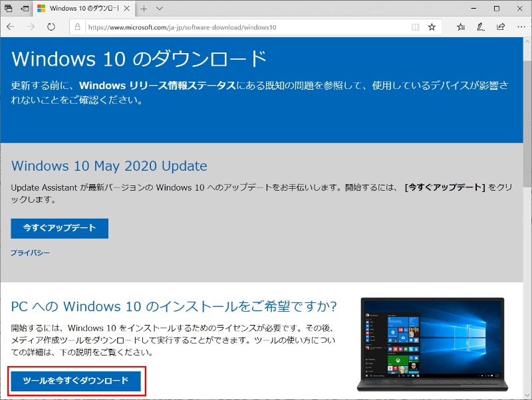Click ツールを今すぐダウンロード button
Screen dimensions: 532x400
pyautogui.click(x=76, y=381)
